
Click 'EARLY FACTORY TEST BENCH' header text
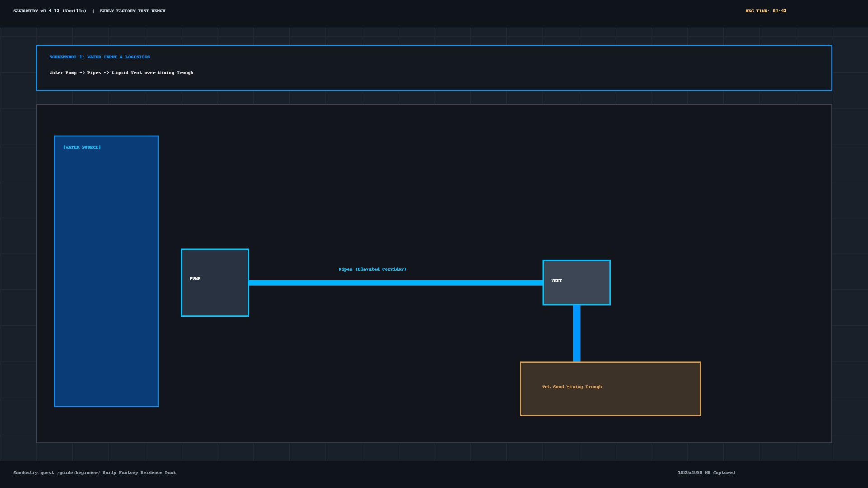point(132,11)
